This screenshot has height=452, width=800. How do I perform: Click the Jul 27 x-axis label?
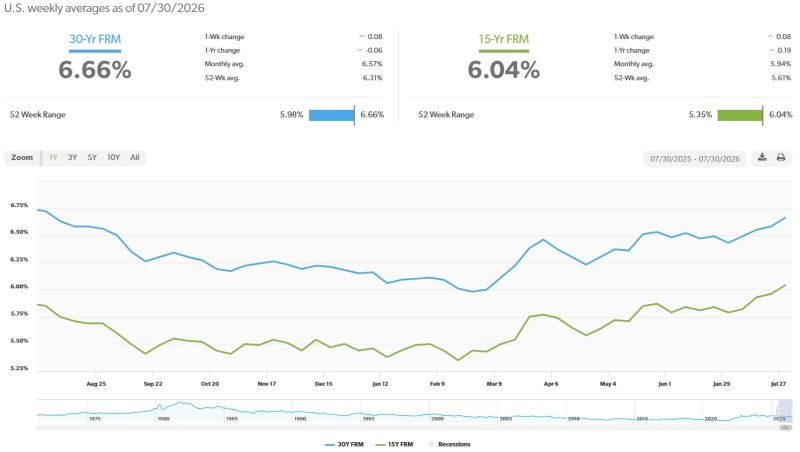[x=778, y=384]
